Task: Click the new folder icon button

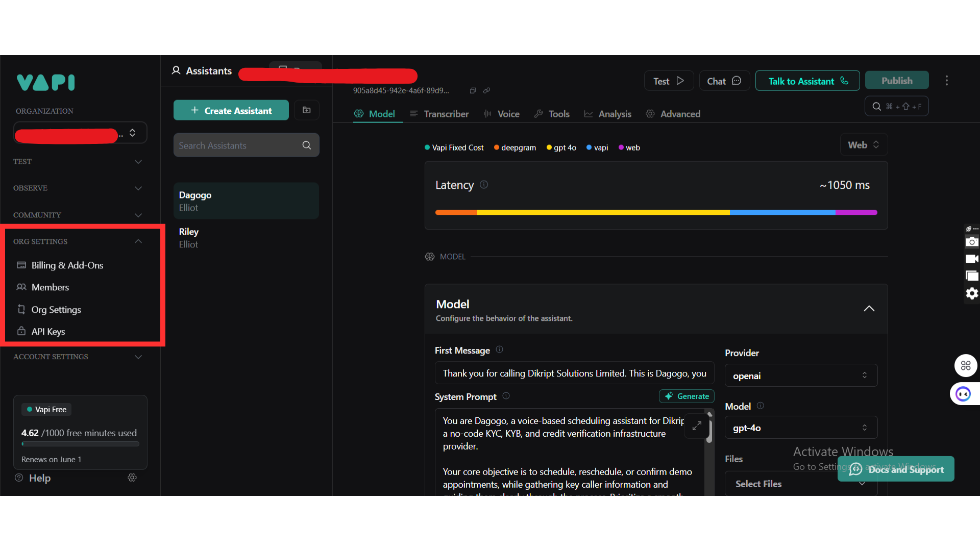Action: tap(307, 110)
